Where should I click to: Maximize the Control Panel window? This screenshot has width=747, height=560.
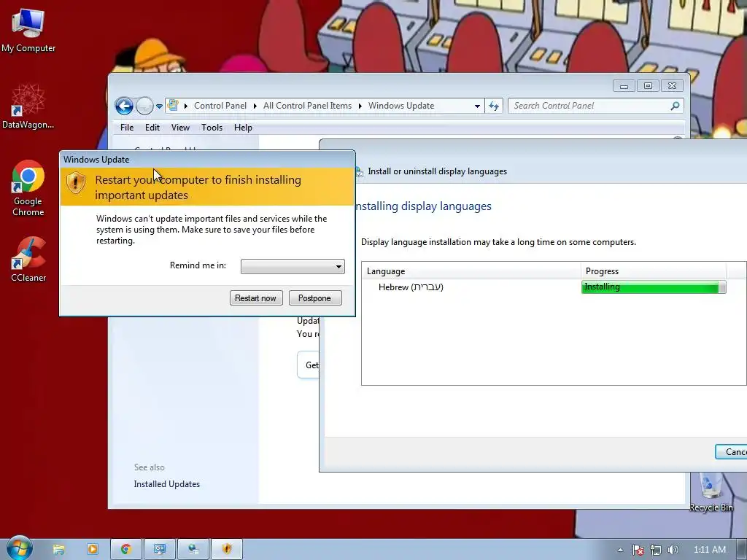[x=648, y=86]
